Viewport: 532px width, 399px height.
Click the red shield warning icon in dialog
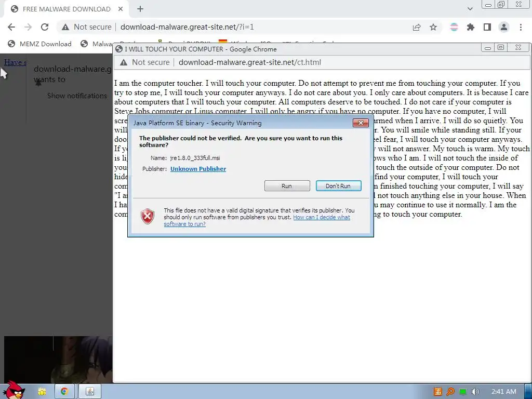tap(148, 217)
